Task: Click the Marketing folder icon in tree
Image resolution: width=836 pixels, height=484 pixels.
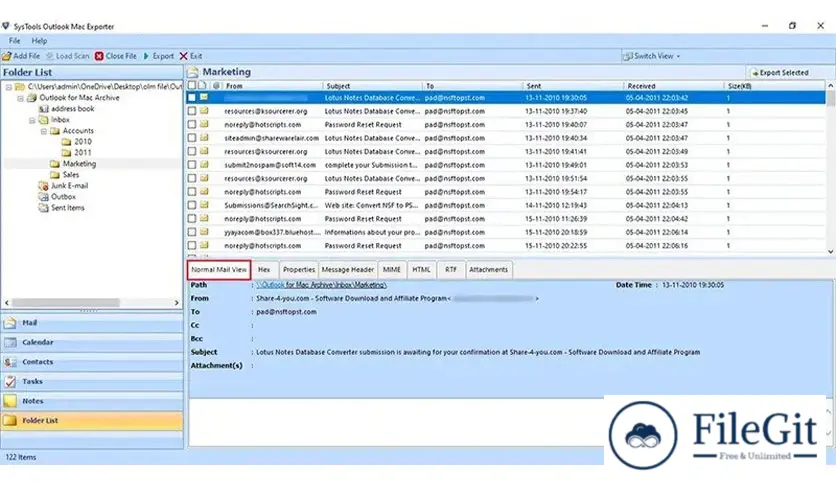Action: [55, 164]
